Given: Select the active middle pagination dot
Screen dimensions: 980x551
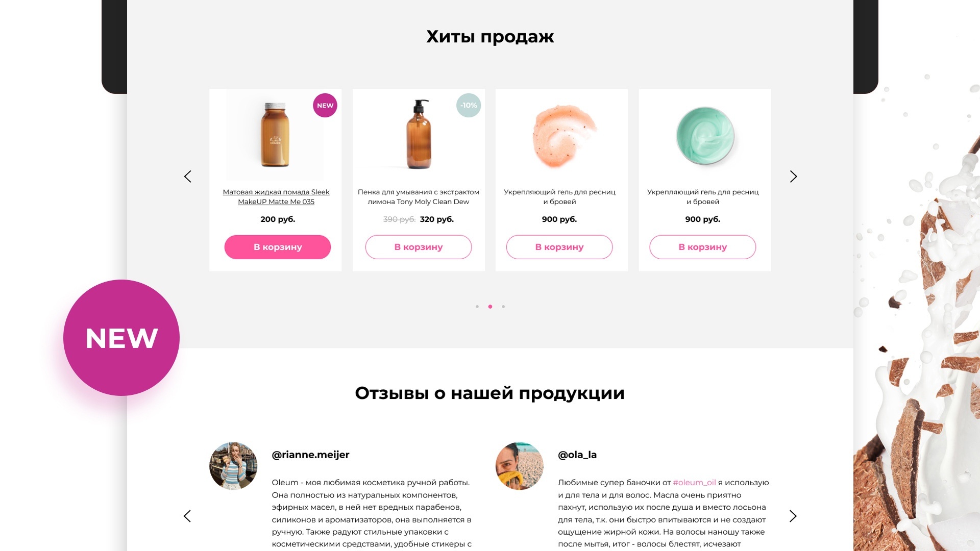Looking at the screenshot, I should (x=490, y=307).
